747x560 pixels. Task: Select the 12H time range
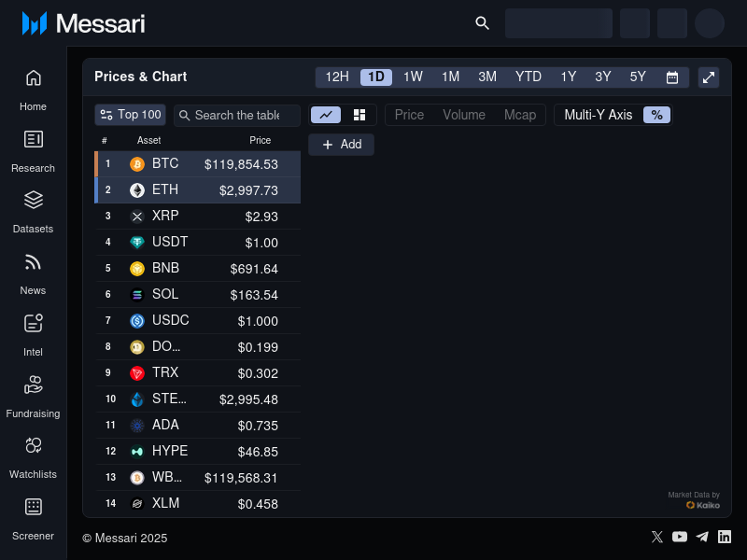pyautogui.click(x=337, y=77)
